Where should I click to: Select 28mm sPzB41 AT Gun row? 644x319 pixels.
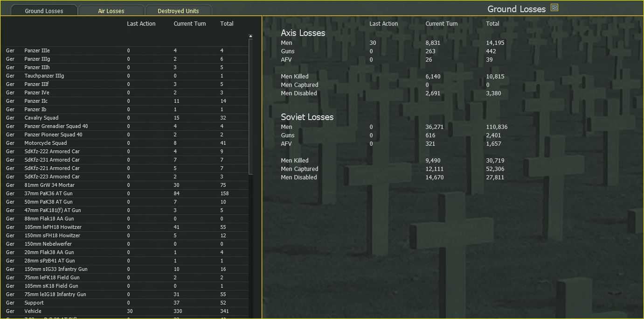pos(126,261)
